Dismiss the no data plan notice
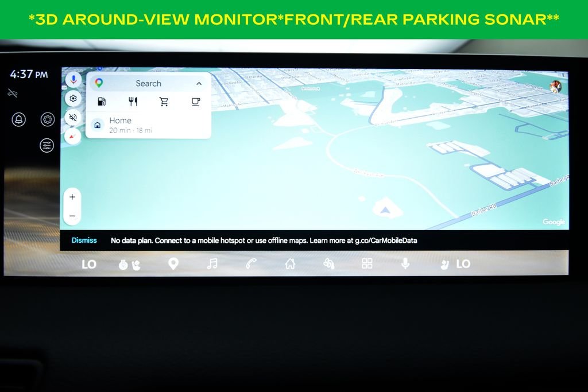 pos(84,240)
